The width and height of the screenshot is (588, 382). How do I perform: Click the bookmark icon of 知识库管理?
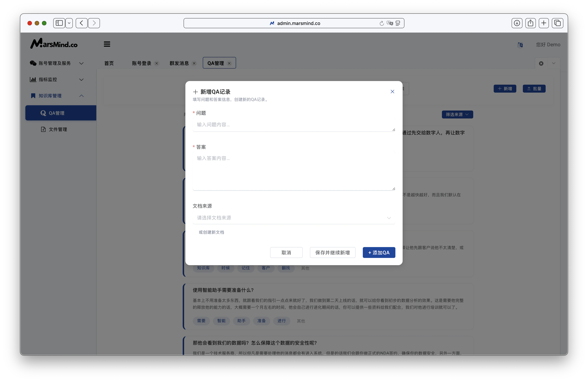tap(33, 96)
